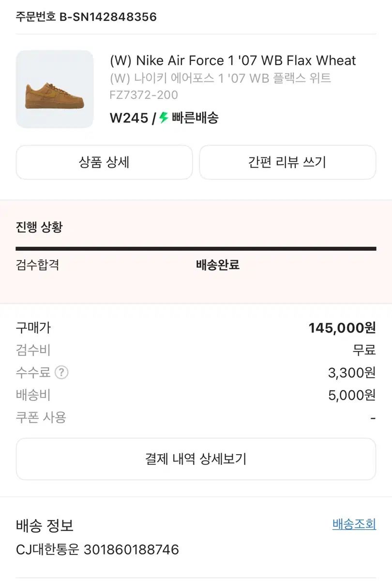Tap the question mark icon beside 수수료
Screen dimensions: 392x581
[61, 372]
